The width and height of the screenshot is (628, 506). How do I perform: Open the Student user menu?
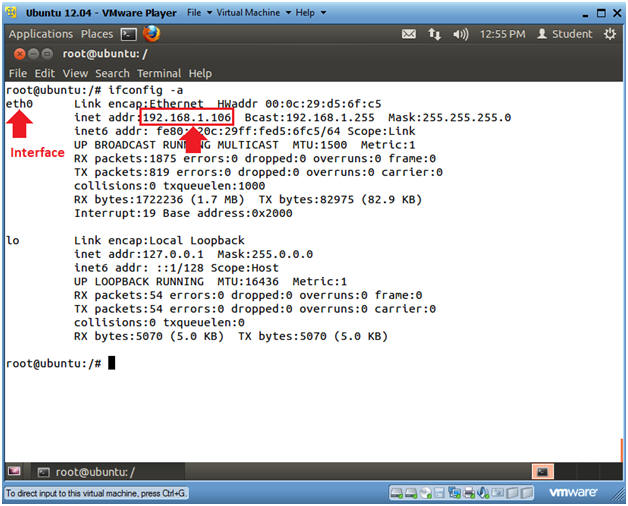click(564, 34)
